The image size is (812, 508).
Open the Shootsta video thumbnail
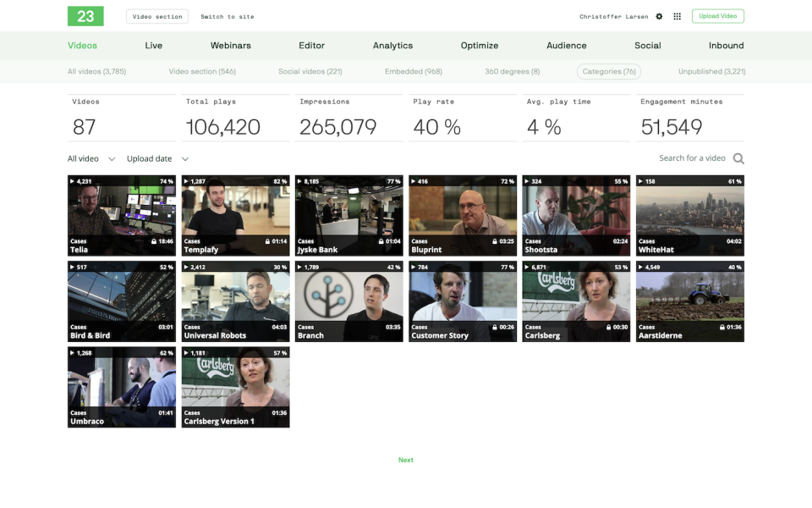[x=576, y=216]
